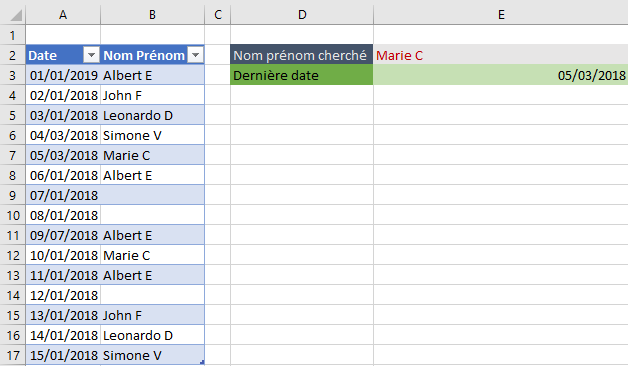Select the Nom prénom cherché label cell

[302, 55]
